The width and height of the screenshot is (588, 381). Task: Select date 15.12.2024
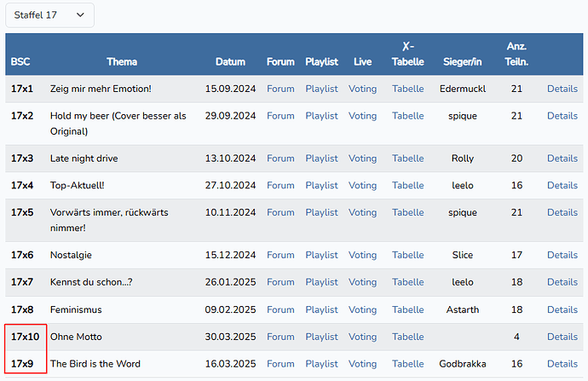(x=230, y=256)
